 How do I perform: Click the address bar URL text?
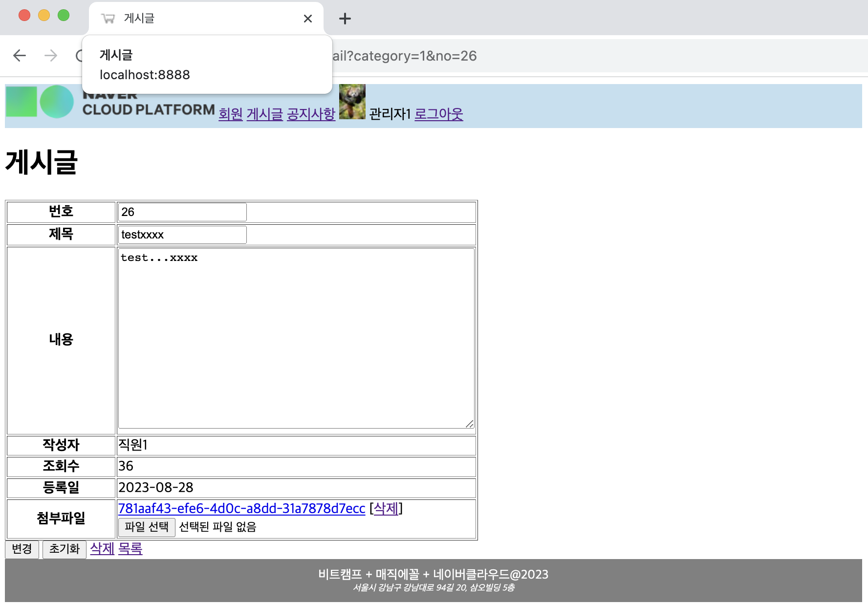405,56
